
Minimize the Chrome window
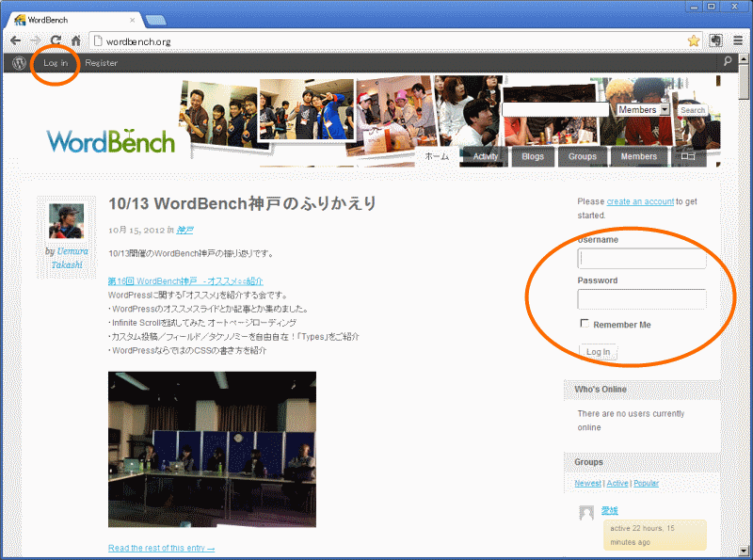(694, 7)
